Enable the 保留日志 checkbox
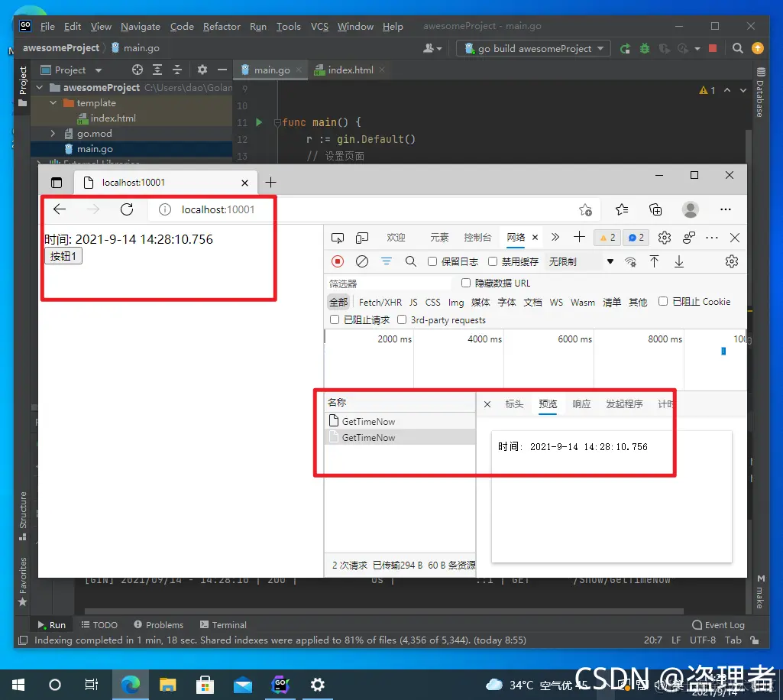This screenshot has height=700, width=783. 433,261
